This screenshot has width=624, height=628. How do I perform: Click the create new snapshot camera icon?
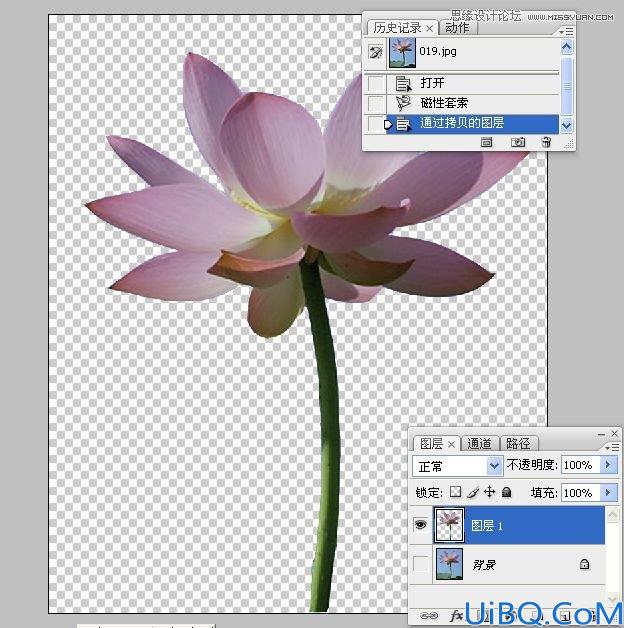tap(517, 142)
